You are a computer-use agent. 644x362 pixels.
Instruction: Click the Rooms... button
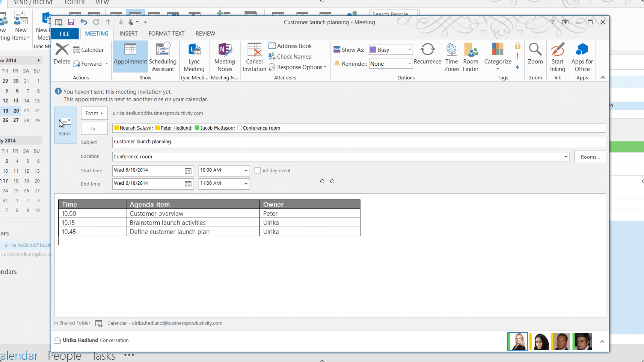[590, 157]
